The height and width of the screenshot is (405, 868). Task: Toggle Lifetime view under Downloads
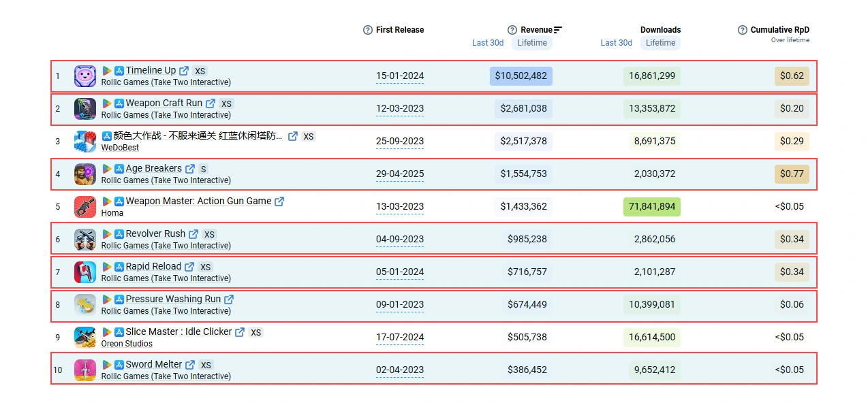click(660, 43)
